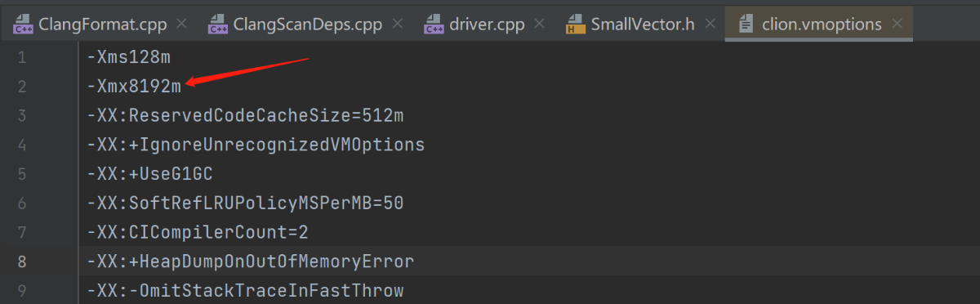Place cursor at end of -Xmx8192m line
980x304 pixels.
tap(183, 87)
